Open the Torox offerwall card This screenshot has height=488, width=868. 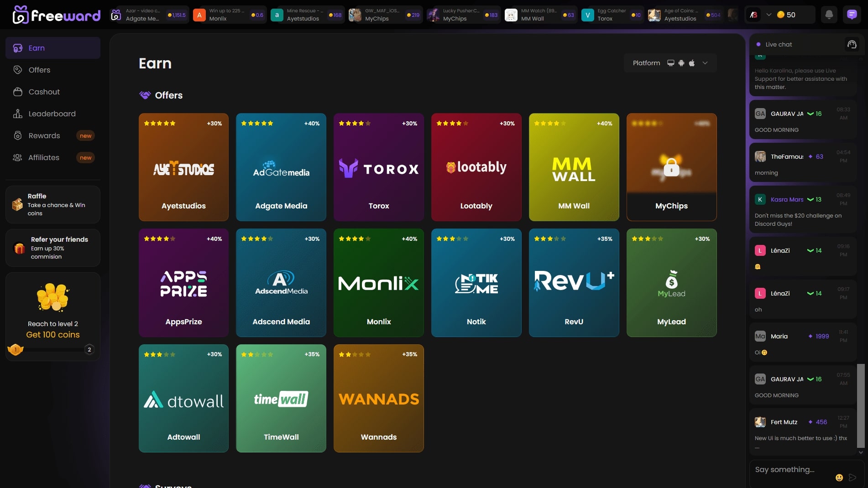(378, 167)
